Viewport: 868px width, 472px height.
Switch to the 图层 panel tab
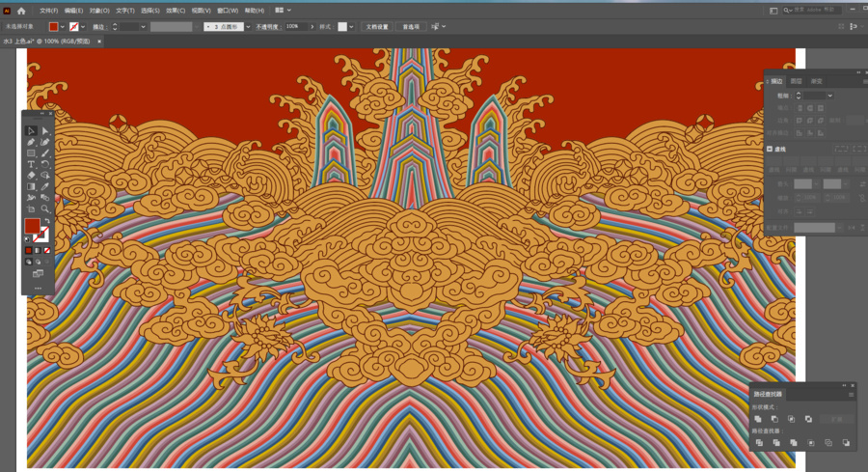(796, 81)
